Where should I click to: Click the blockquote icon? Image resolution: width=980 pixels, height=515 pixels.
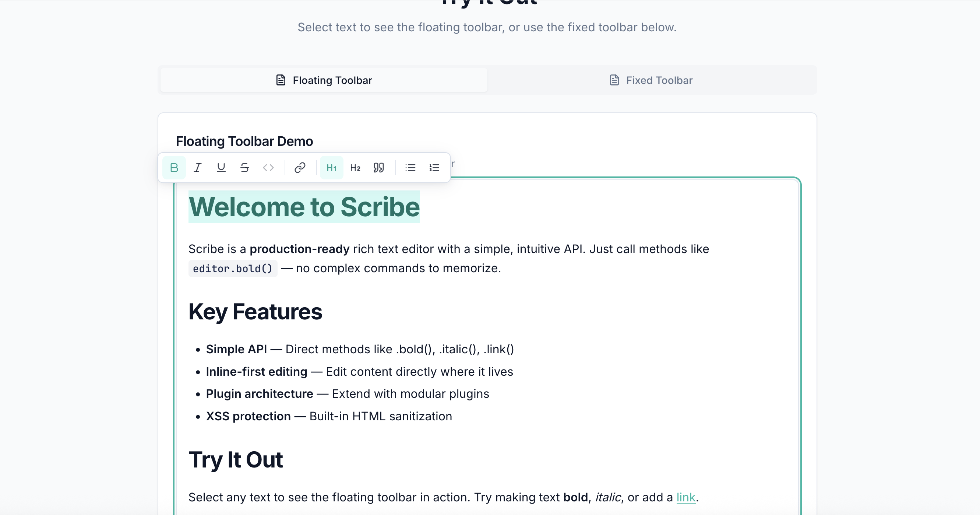point(378,167)
